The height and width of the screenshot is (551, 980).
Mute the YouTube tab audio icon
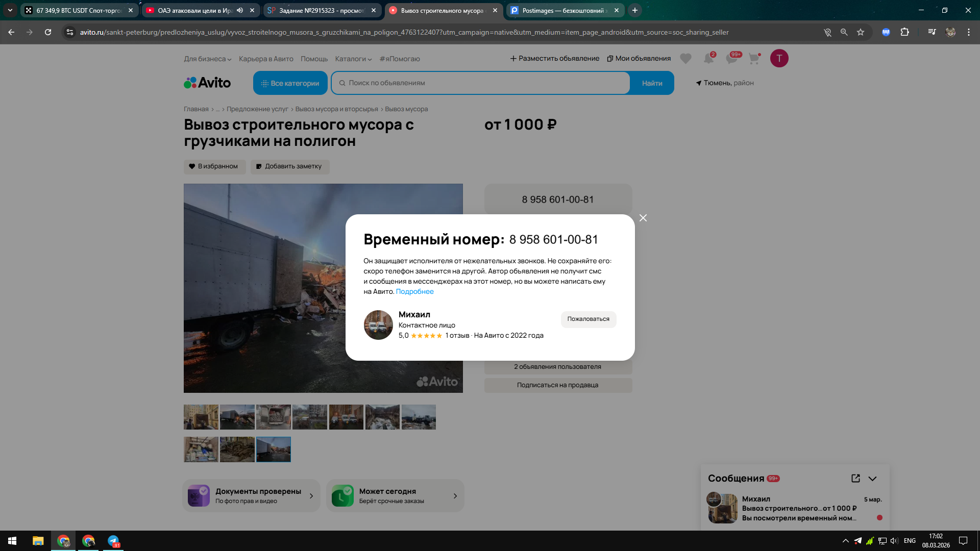pos(240,10)
